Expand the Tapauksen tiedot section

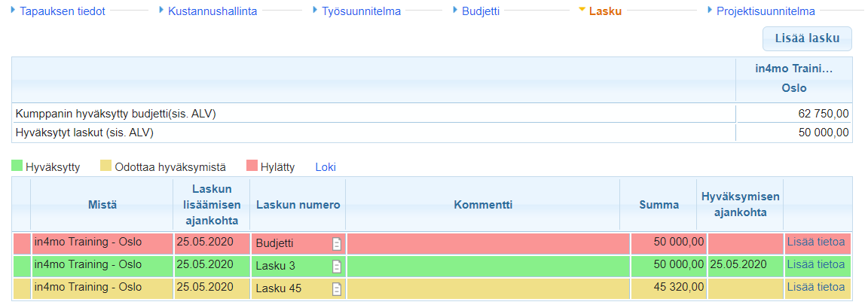[62, 11]
